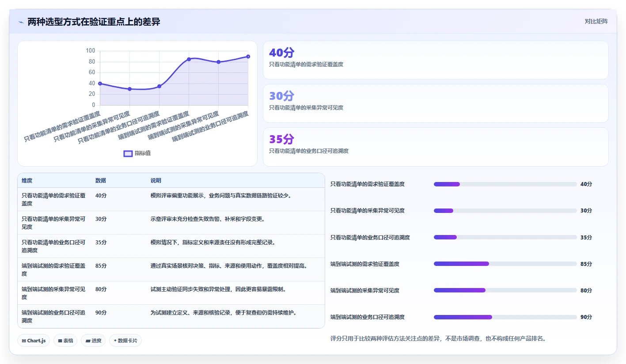Click the 35分 data card

click(x=436, y=147)
